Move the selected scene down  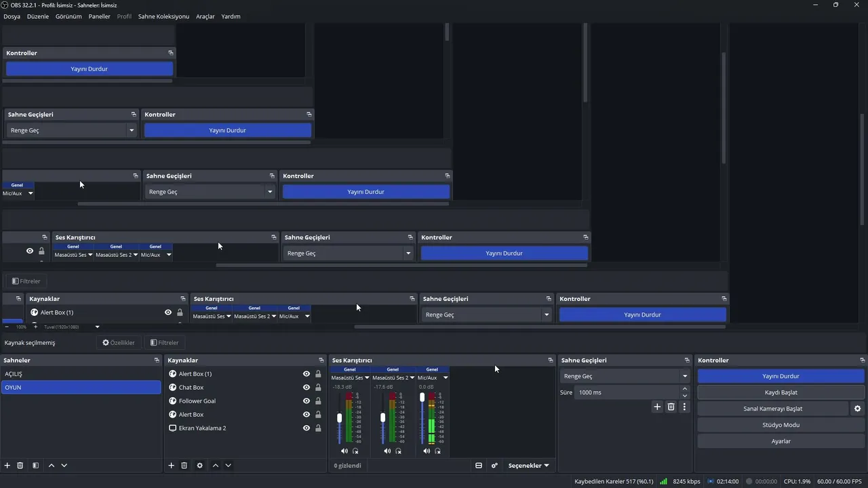[x=64, y=466]
